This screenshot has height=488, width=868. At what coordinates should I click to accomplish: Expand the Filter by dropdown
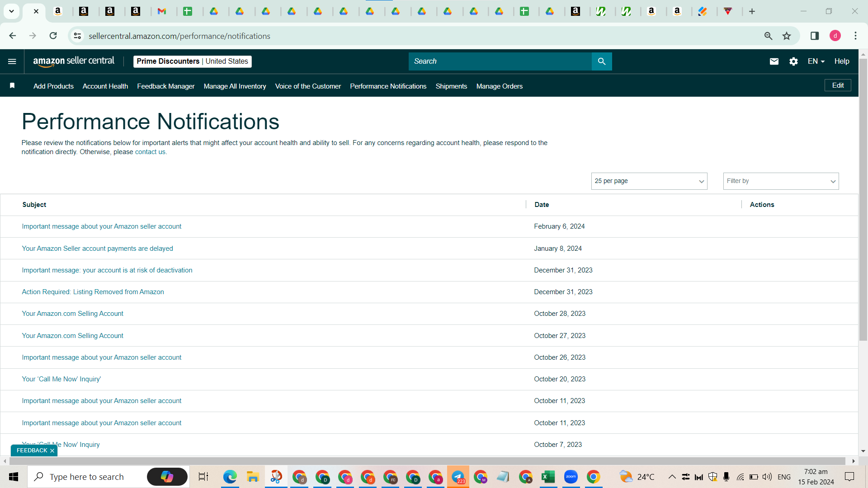tap(781, 181)
